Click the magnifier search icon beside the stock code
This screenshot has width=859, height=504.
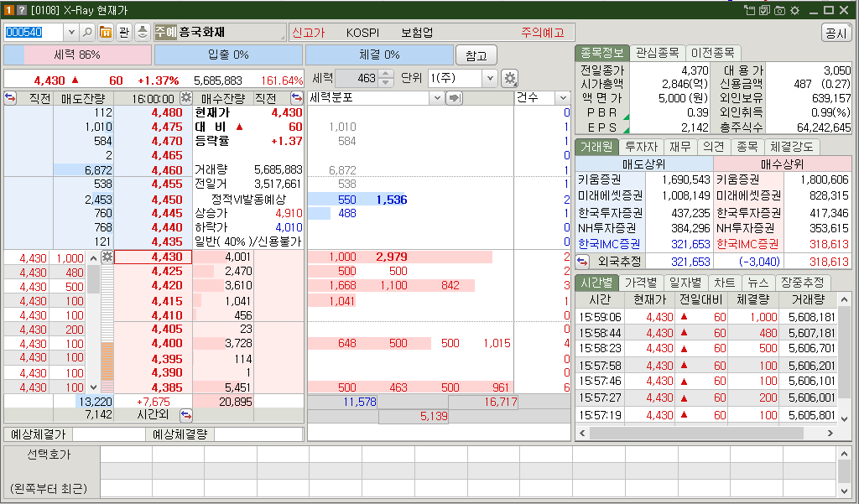pyautogui.click(x=86, y=31)
